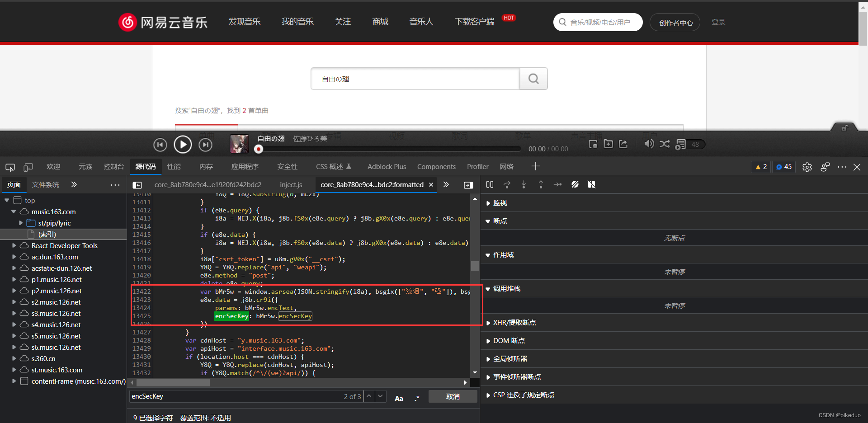Open the DevTools three-dot customize menu
Image resolution: width=868 pixels, height=423 pixels.
coord(842,167)
